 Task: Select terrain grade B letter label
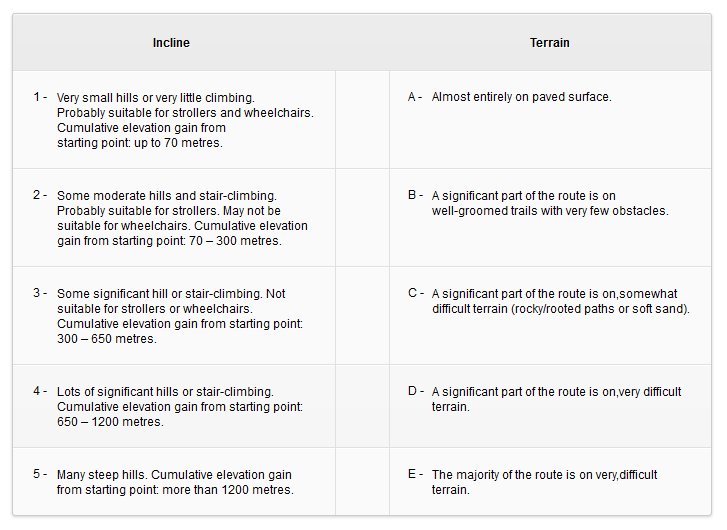pos(415,195)
